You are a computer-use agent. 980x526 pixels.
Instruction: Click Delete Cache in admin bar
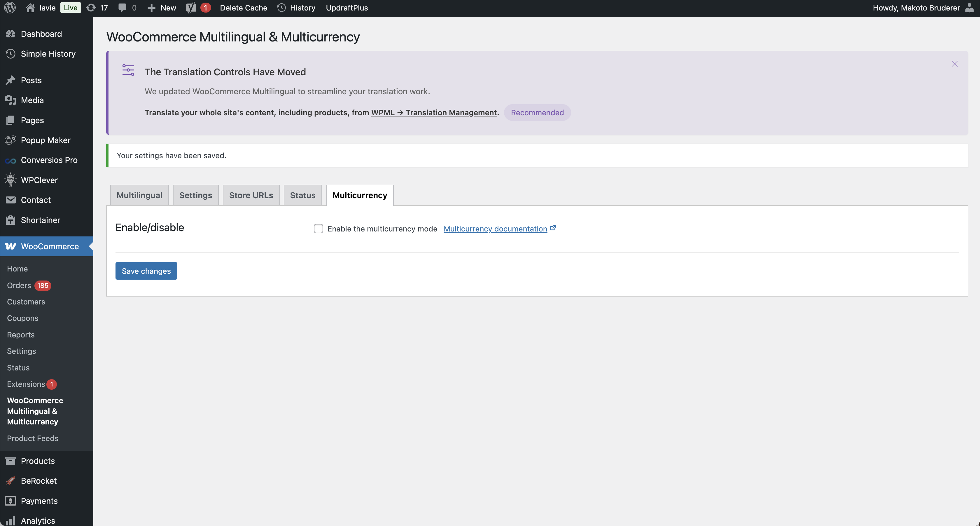point(244,8)
